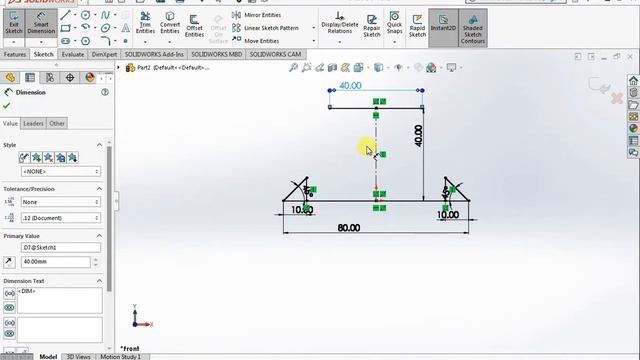
Task: Select the Polygon sketch tool
Action: [x=85, y=41]
